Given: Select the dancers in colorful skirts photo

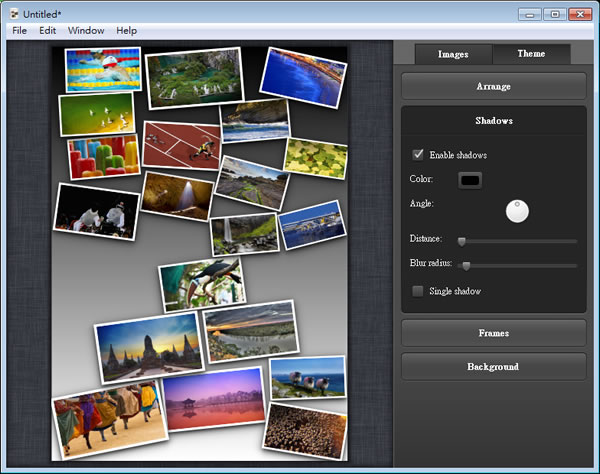Looking at the screenshot, I should [x=110, y=420].
